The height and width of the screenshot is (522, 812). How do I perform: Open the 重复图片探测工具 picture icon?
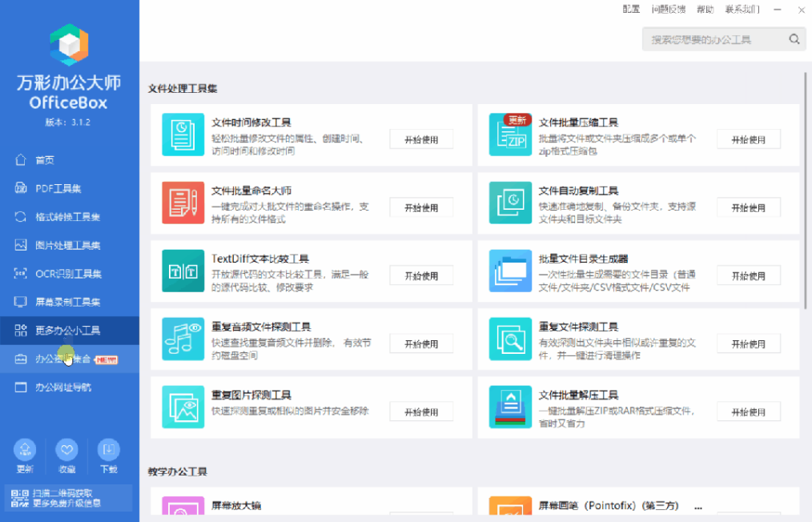pyautogui.click(x=183, y=407)
